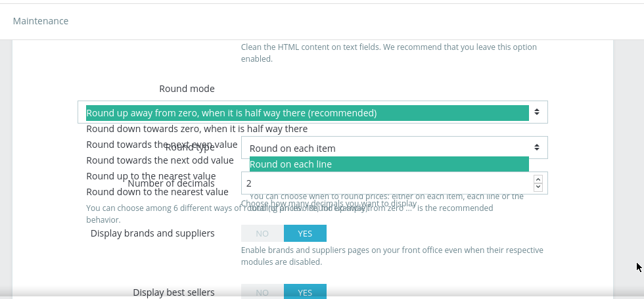
Task: Select Round down to the nearest value
Action: click(157, 192)
